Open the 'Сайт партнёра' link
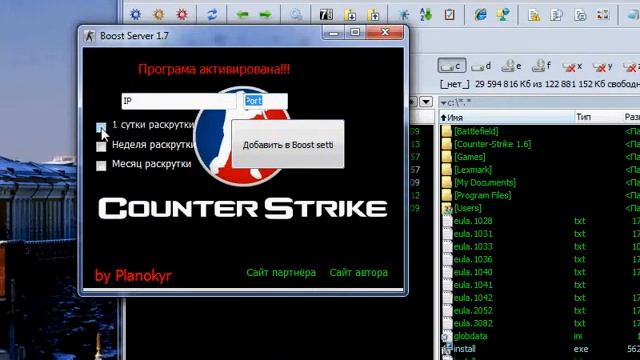Viewport: 640px width, 360px height. pos(281,273)
